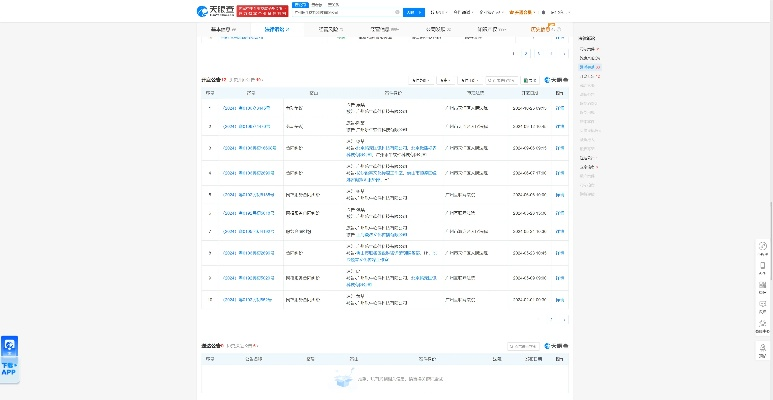Viewport: 773px width, 400px height.
Task: Select the highlighted search-type tab above the search box
Action: 300,4
